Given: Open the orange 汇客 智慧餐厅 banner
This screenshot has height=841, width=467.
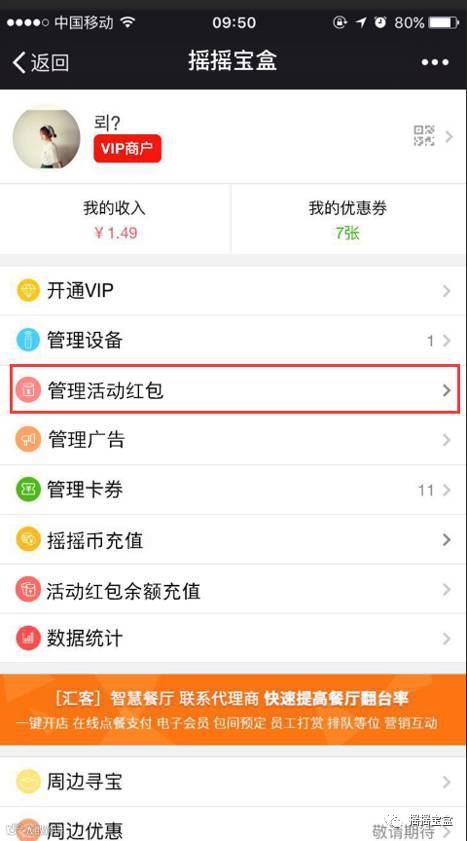Looking at the screenshot, I should click(x=233, y=710).
